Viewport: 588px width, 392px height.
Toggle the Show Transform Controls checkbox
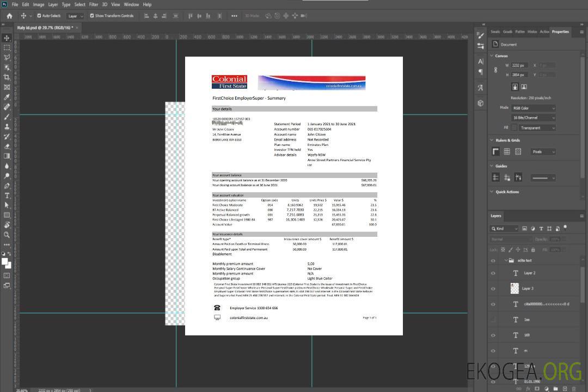click(x=92, y=16)
